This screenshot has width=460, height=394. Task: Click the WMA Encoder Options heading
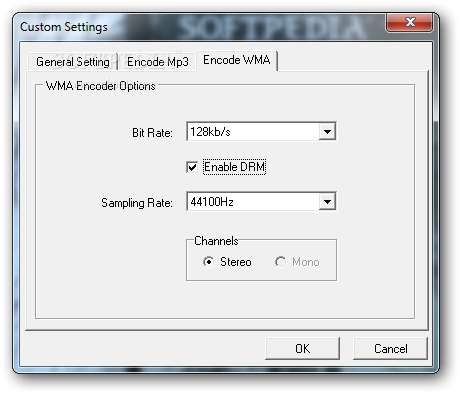click(x=101, y=86)
